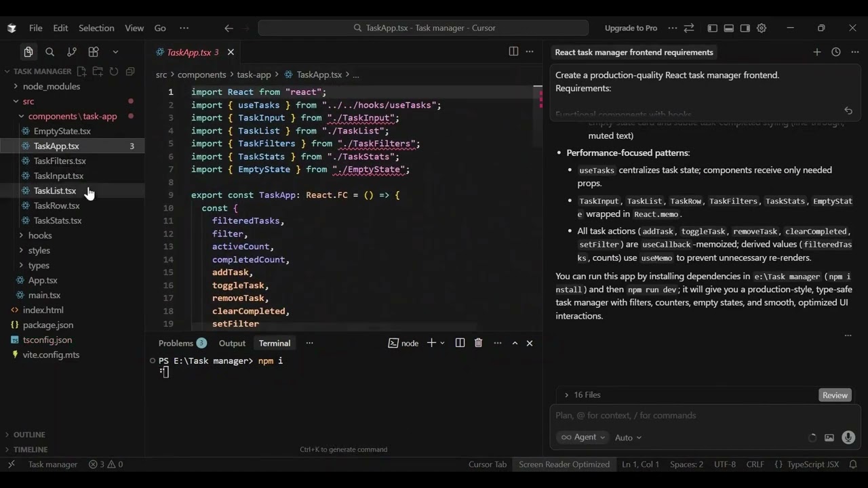Open the Extensions view icon
Screen dimensions: 868x488
(94, 52)
